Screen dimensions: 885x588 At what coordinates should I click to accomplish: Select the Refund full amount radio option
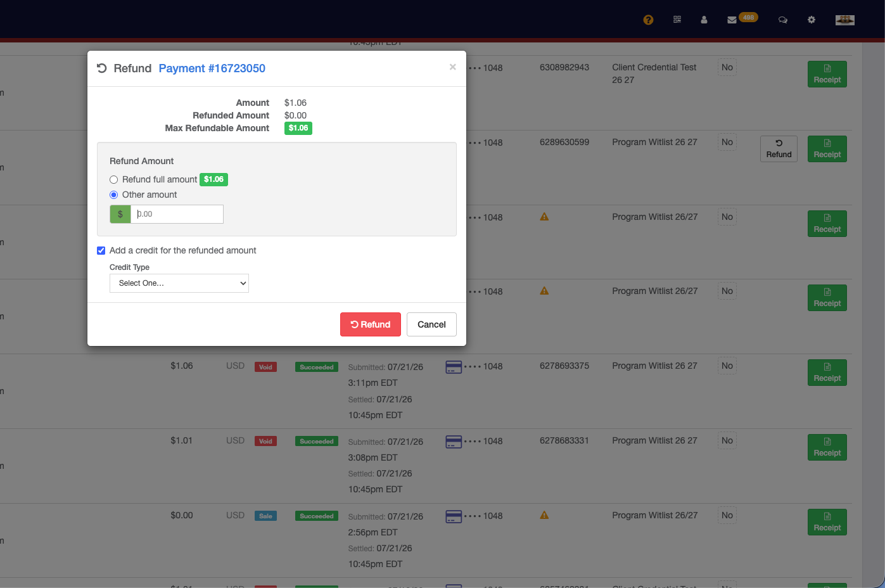114,180
